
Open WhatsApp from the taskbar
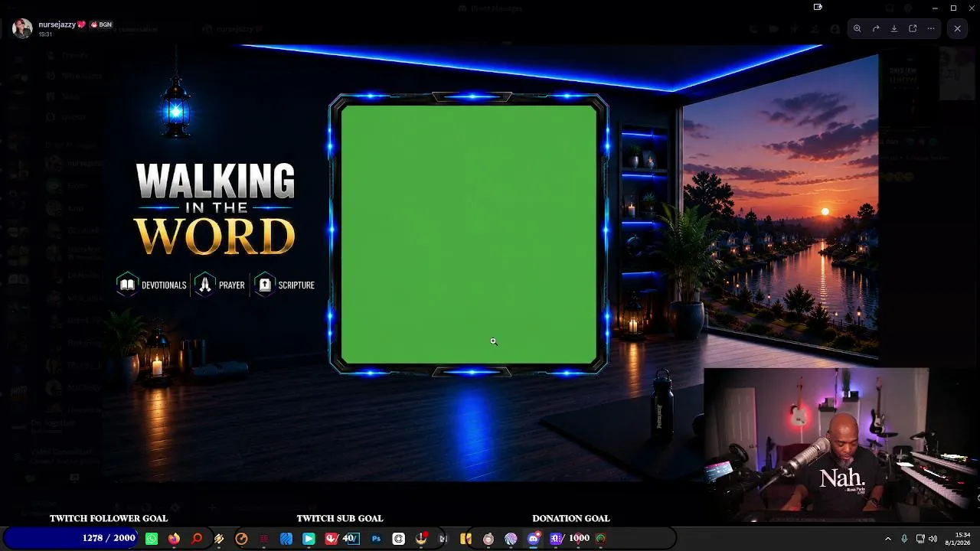152,539
